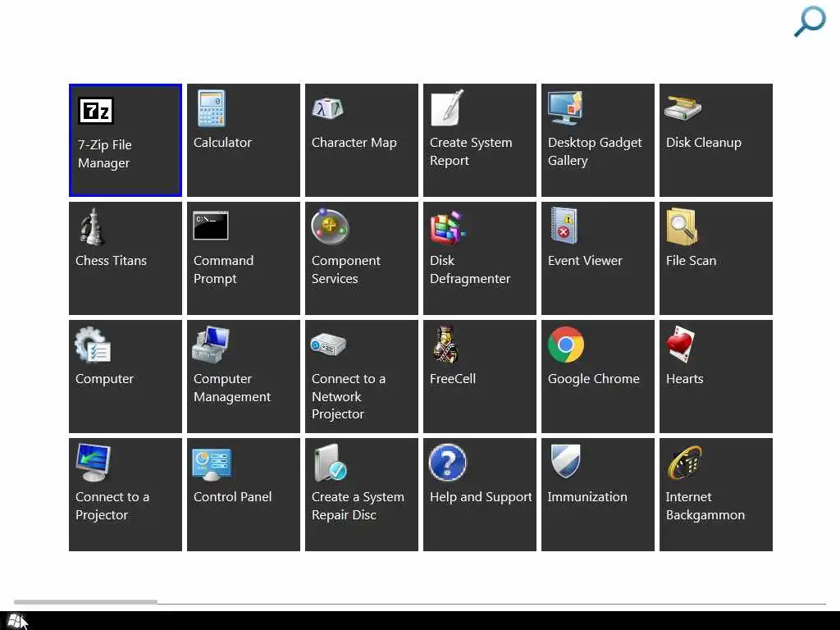Select the "Calculator" tile label
The height and width of the screenshot is (630, 840).
click(x=222, y=143)
